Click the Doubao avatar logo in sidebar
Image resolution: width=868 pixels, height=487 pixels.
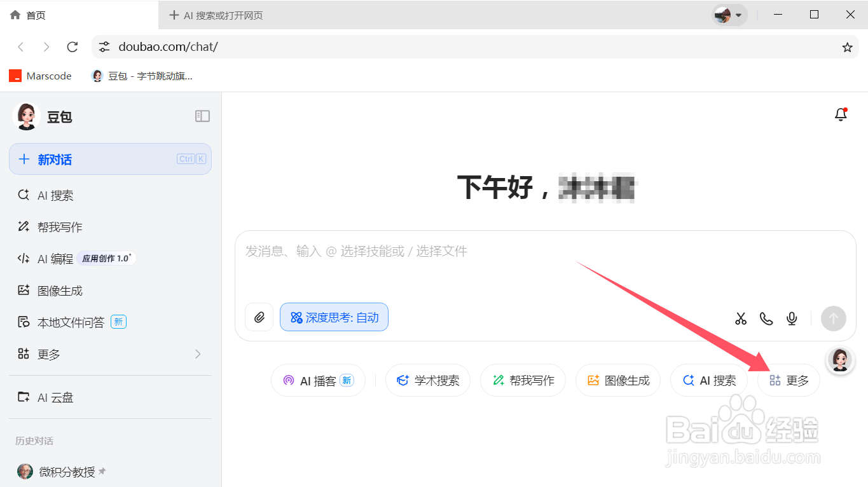point(26,116)
